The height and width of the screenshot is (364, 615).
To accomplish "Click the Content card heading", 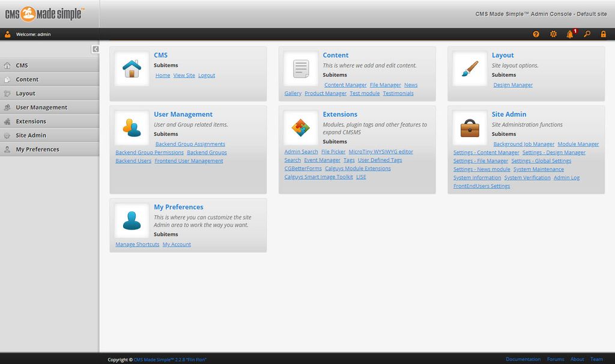I will [x=335, y=55].
